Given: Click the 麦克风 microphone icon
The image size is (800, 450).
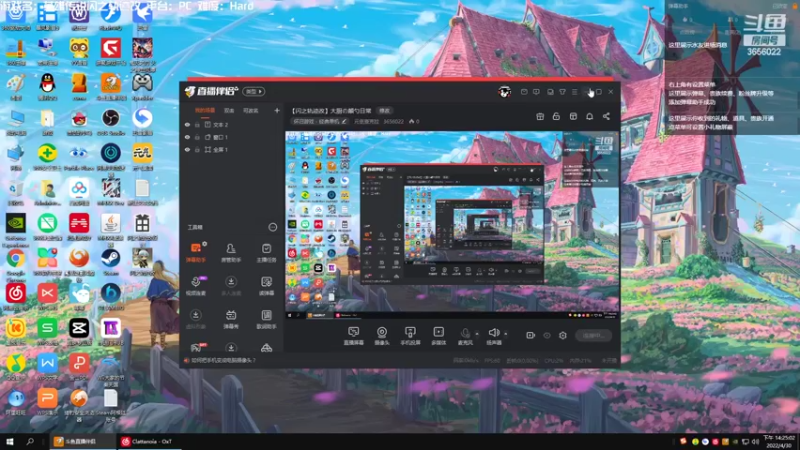Looking at the screenshot, I should point(465,334).
